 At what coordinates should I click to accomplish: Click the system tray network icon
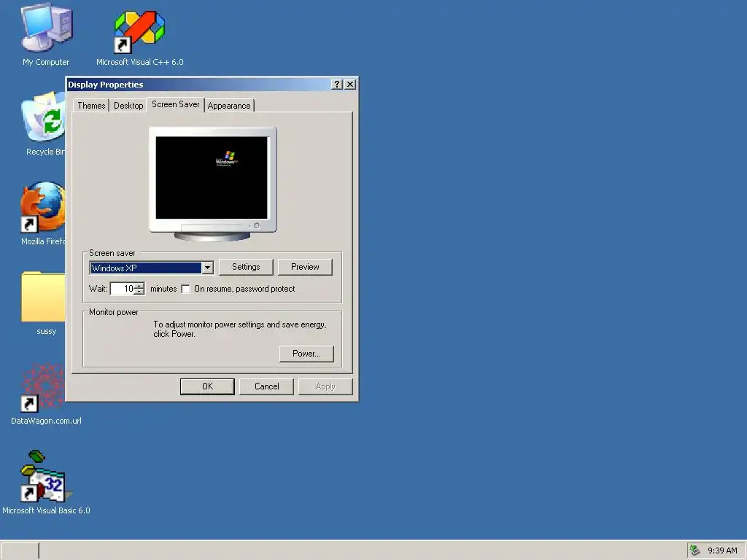[695, 551]
